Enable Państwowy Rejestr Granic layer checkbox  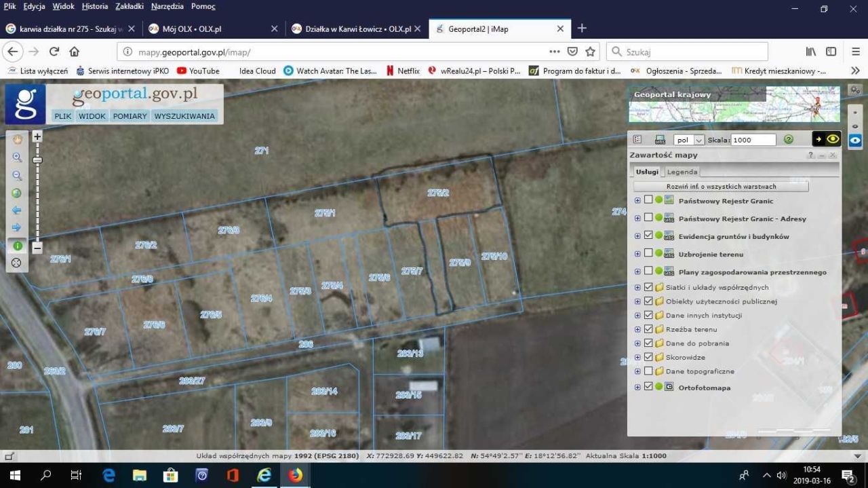coord(648,200)
